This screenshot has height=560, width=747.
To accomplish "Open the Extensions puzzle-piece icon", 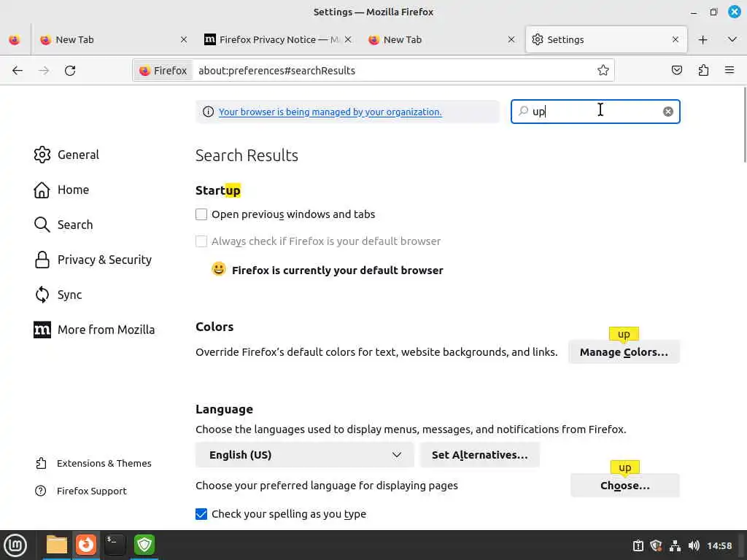I will [x=703, y=71].
